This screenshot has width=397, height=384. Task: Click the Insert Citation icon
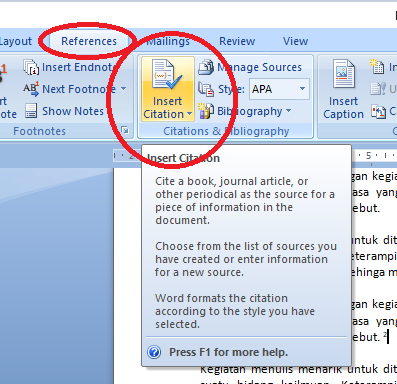pos(167,75)
